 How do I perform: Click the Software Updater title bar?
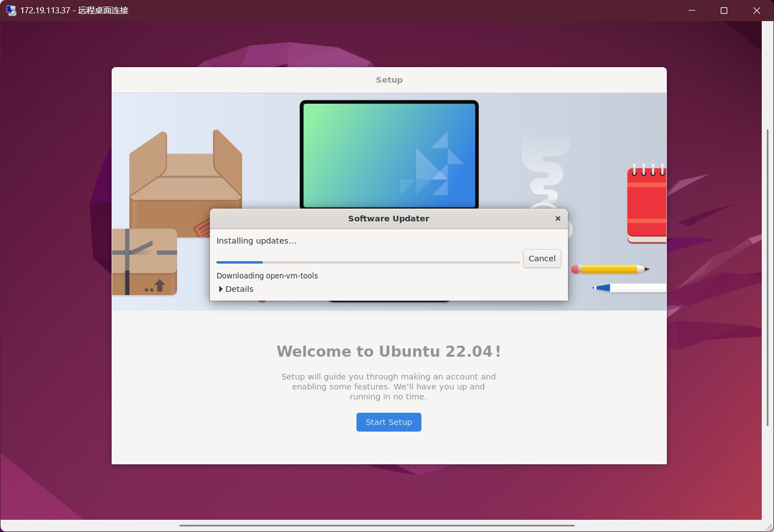[x=389, y=219]
